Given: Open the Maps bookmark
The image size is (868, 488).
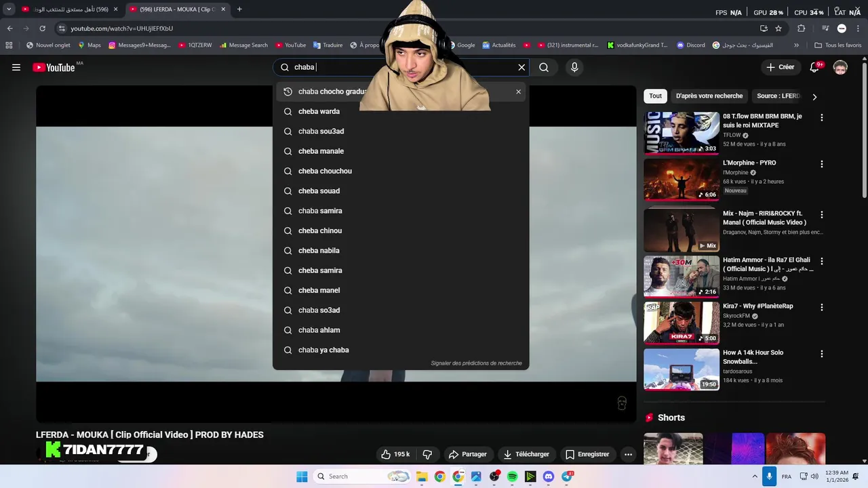Looking at the screenshot, I should coord(90,45).
